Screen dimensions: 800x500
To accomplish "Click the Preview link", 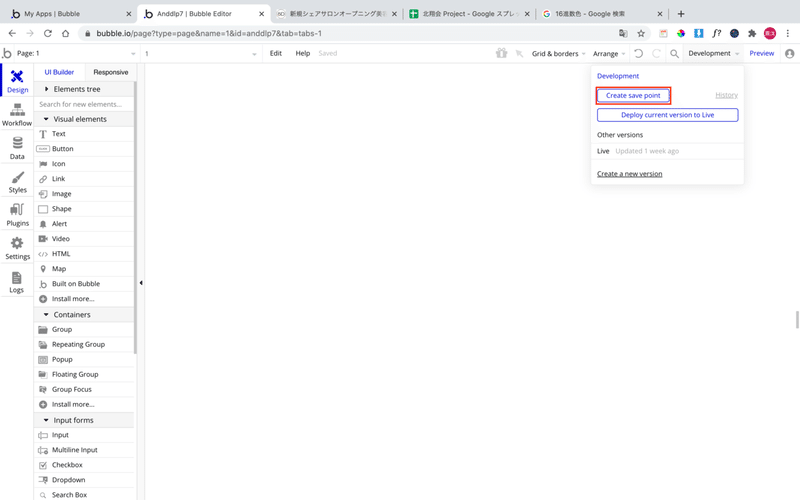I will [761, 53].
